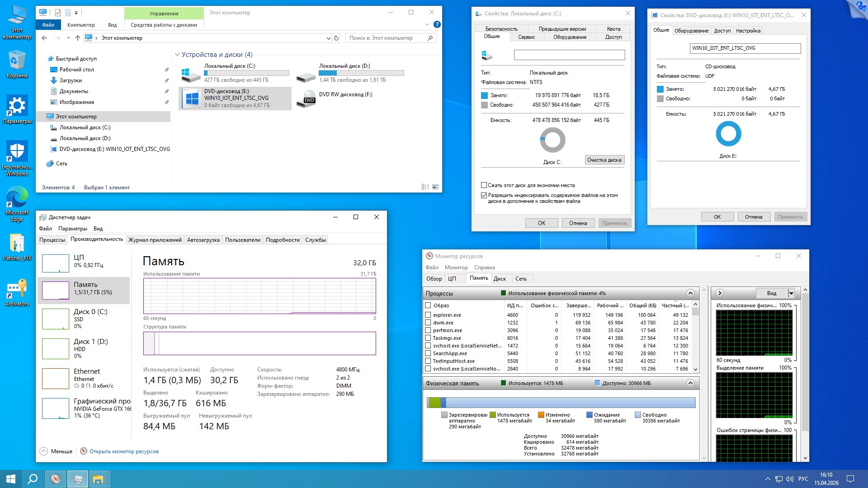Select the DVD RW drive (F:) icon
Screen dimensions: 868x488
click(307, 98)
